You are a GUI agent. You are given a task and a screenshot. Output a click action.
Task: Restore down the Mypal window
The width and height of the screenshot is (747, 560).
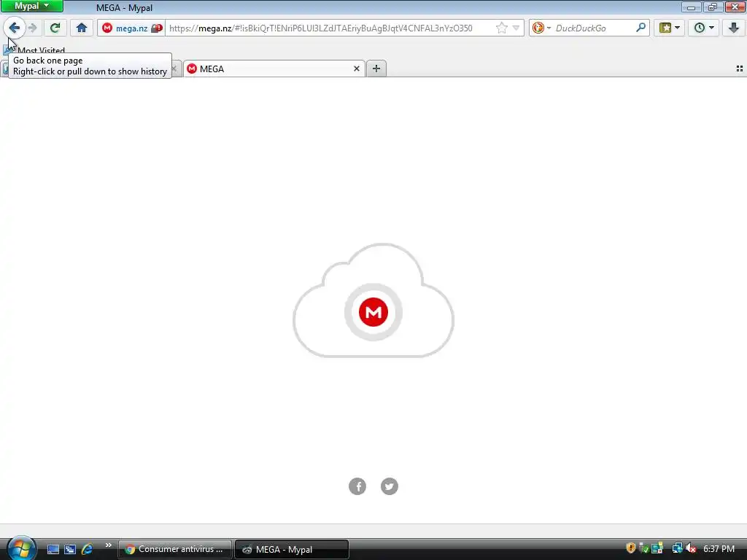713,7
